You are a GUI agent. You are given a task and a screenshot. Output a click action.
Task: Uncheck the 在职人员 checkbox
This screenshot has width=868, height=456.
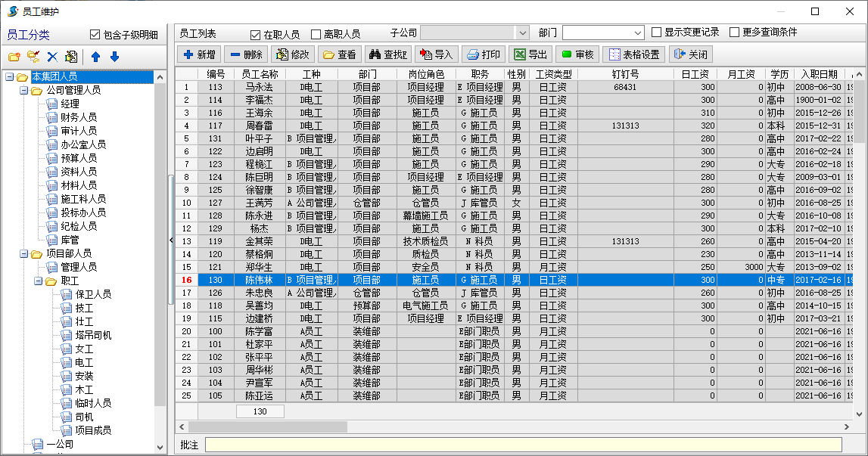point(255,35)
